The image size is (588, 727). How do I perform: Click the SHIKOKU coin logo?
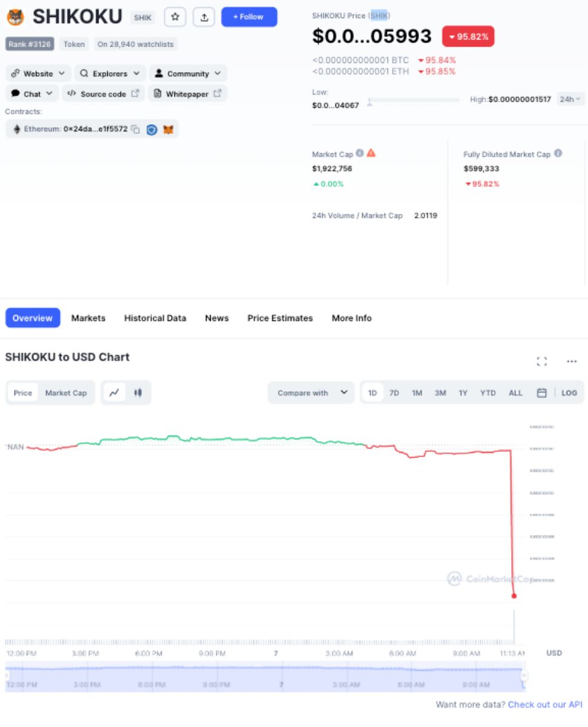15,17
